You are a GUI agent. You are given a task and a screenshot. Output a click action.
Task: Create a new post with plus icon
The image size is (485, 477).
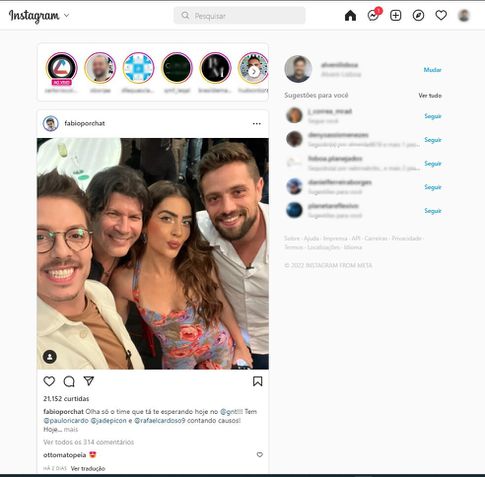click(x=396, y=16)
